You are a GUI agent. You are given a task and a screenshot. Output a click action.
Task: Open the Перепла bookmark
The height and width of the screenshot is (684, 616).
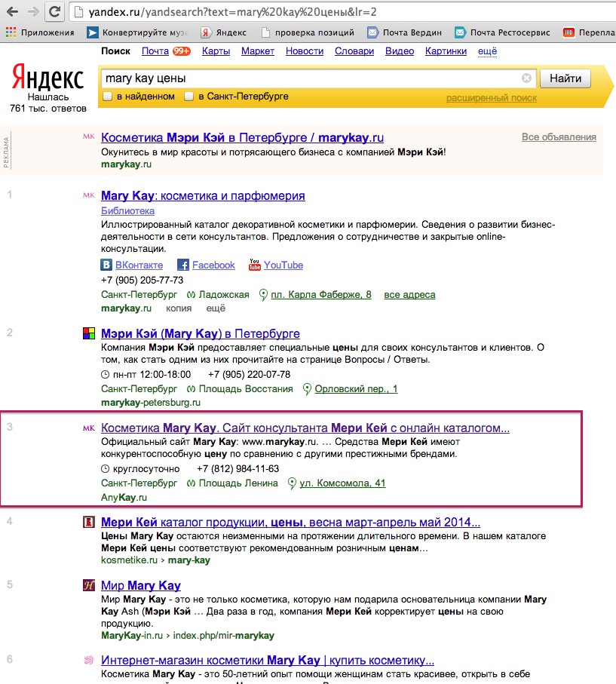(589, 32)
